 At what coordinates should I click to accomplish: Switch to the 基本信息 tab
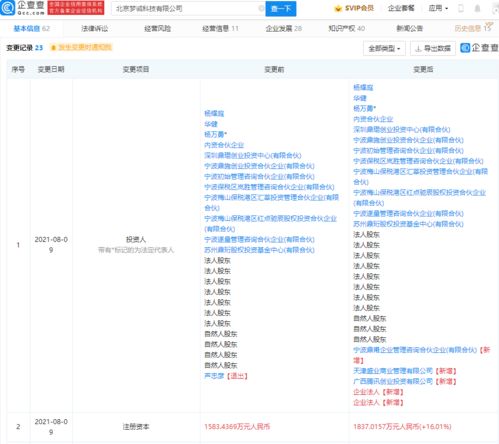[x=31, y=29]
